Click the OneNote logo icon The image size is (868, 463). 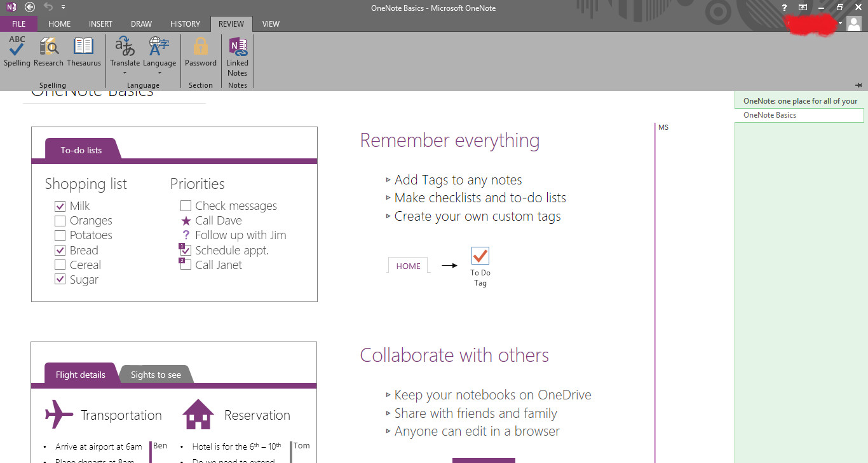pyautogui.click(x=11, y=7)
